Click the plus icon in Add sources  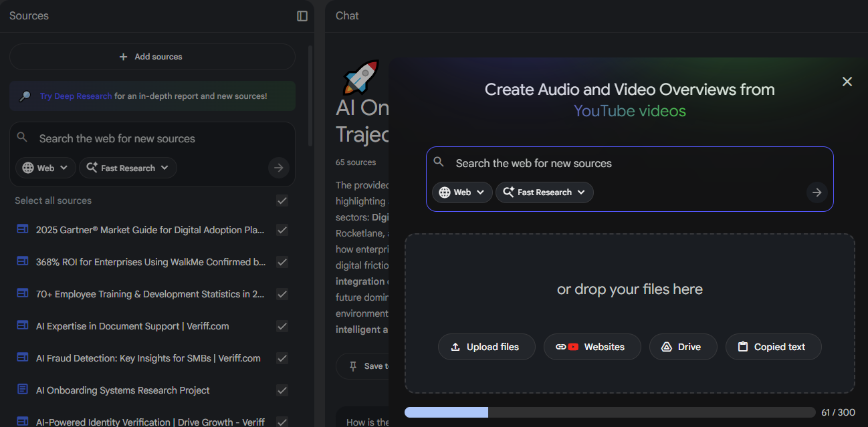coord(123,57)
